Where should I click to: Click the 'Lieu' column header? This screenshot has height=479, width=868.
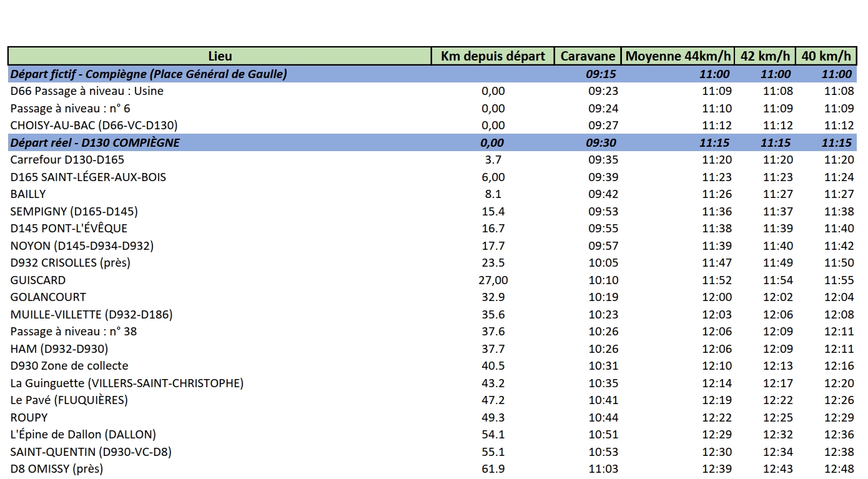[220, 56]
